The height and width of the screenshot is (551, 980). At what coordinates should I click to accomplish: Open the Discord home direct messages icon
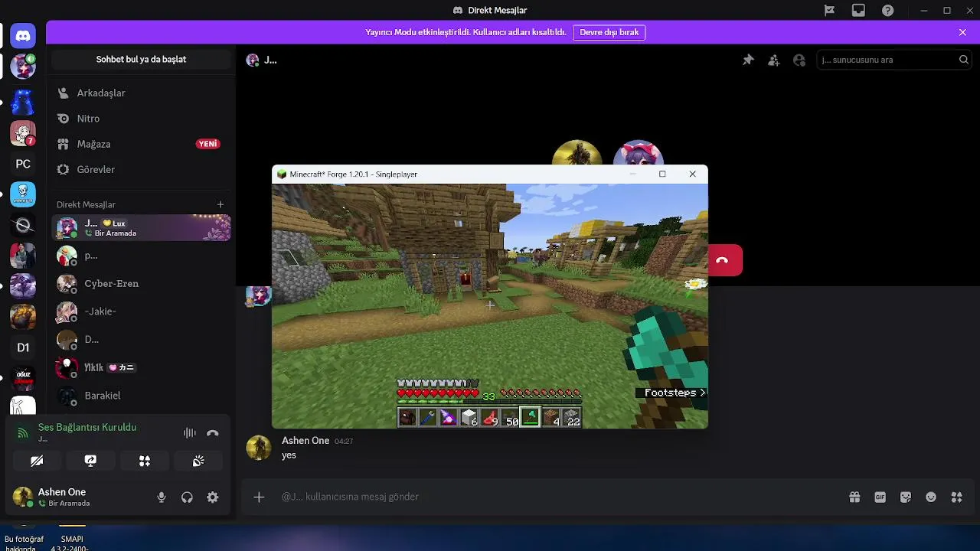click(23, 35)
